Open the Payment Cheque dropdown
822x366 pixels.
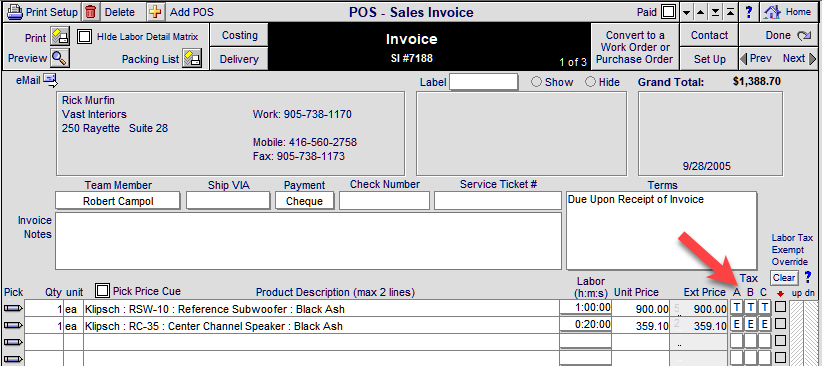point(305,201)
